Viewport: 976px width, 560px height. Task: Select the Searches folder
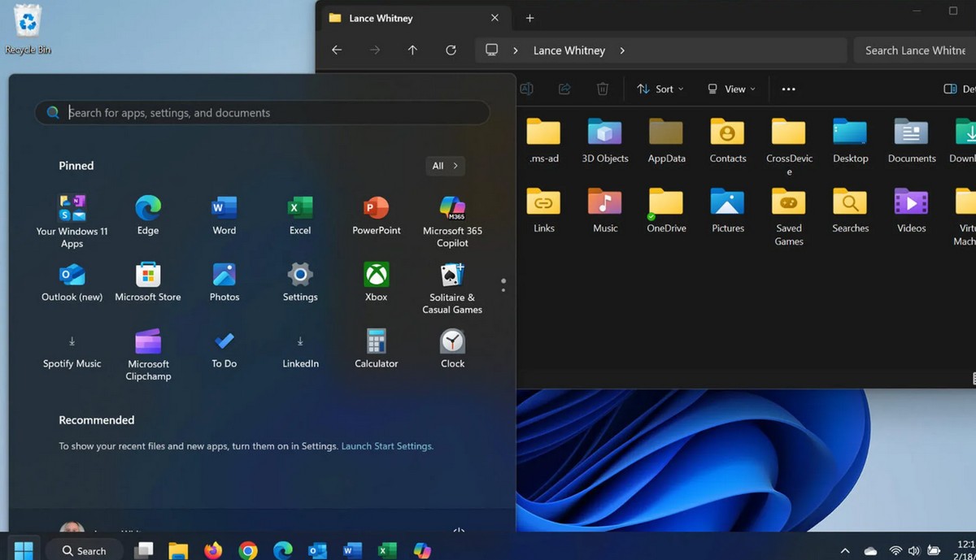[851, 211]
